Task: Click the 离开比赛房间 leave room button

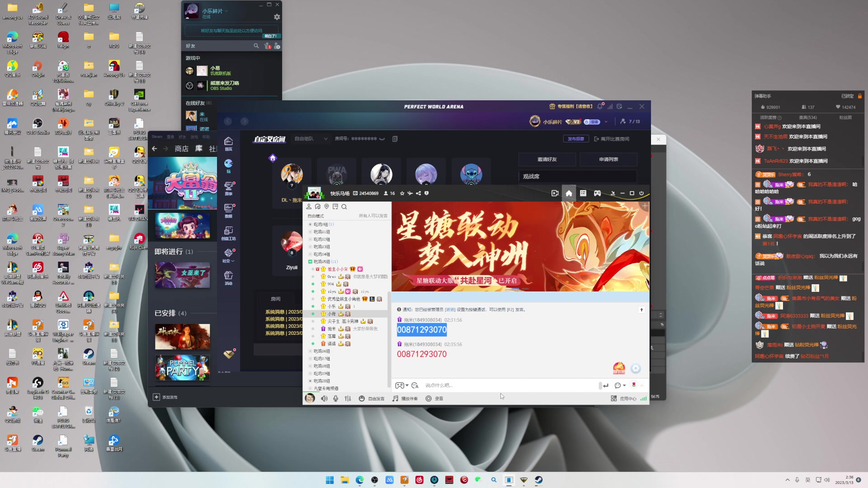Action: pos(612,139)
